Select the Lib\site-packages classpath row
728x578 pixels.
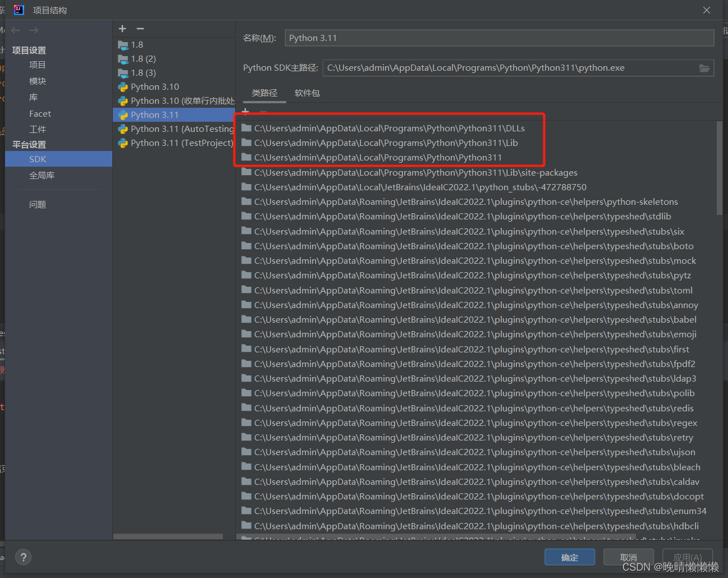pos(477,173)
